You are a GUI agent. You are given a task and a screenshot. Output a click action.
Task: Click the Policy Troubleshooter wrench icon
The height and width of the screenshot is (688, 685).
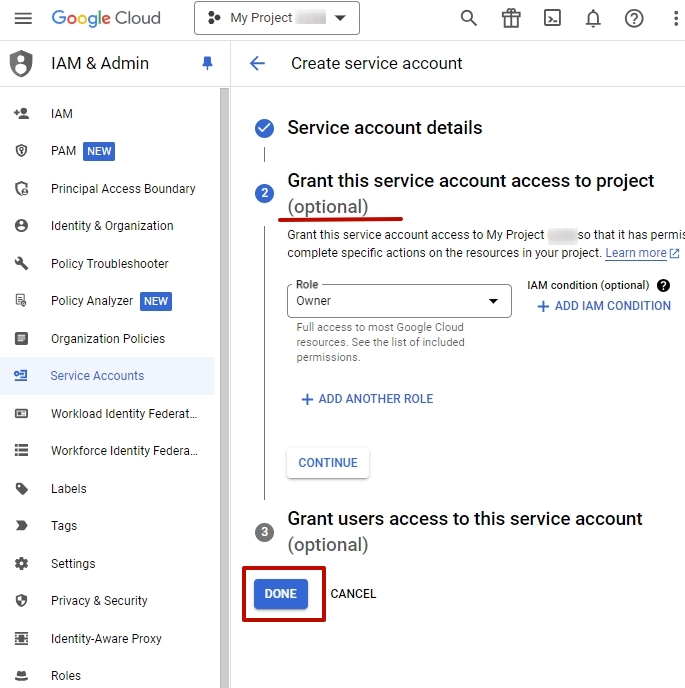(x=21, y=264)
